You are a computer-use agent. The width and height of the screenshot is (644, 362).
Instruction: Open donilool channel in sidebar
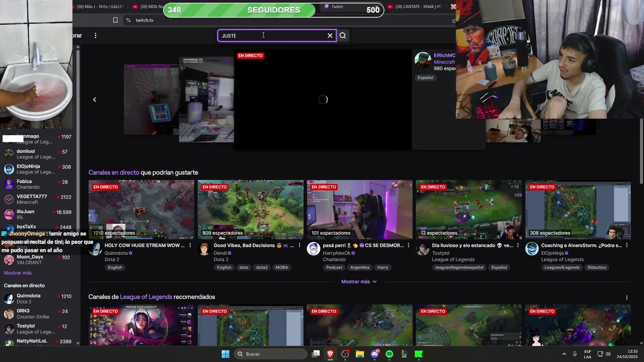[38, 154]
